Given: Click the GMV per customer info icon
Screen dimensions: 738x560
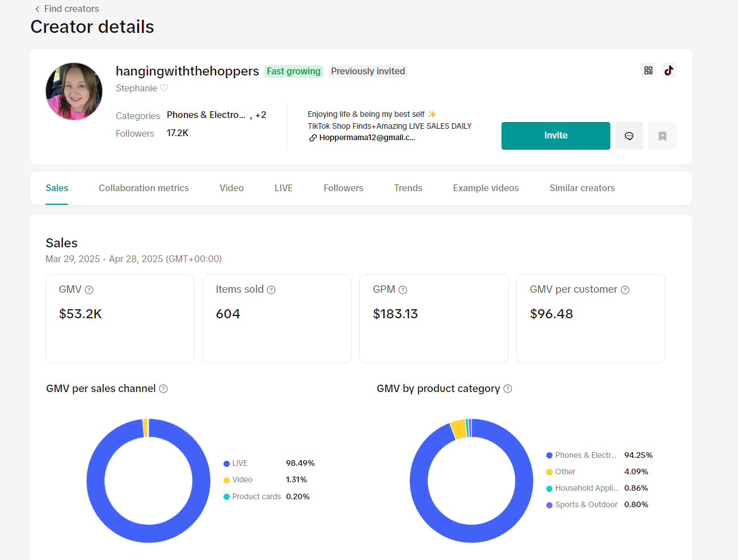Looking at the screenshot, I should (625, 290).
